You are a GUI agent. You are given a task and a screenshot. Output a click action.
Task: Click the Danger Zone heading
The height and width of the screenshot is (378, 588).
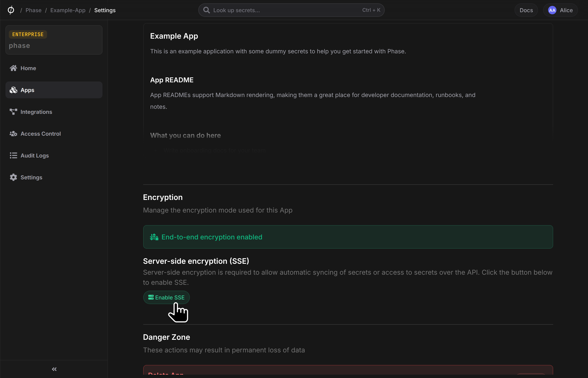pyautogui.click(x=166, y=337)
